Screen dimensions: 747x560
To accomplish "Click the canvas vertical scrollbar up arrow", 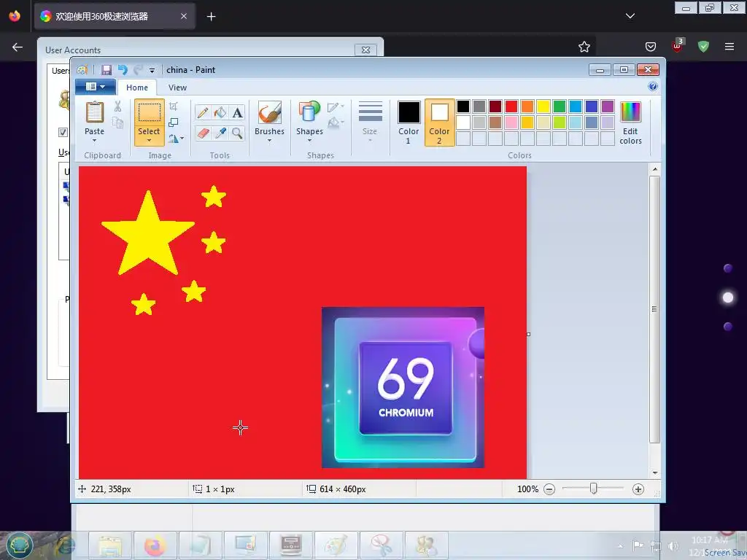I will [x=655, y=169].
